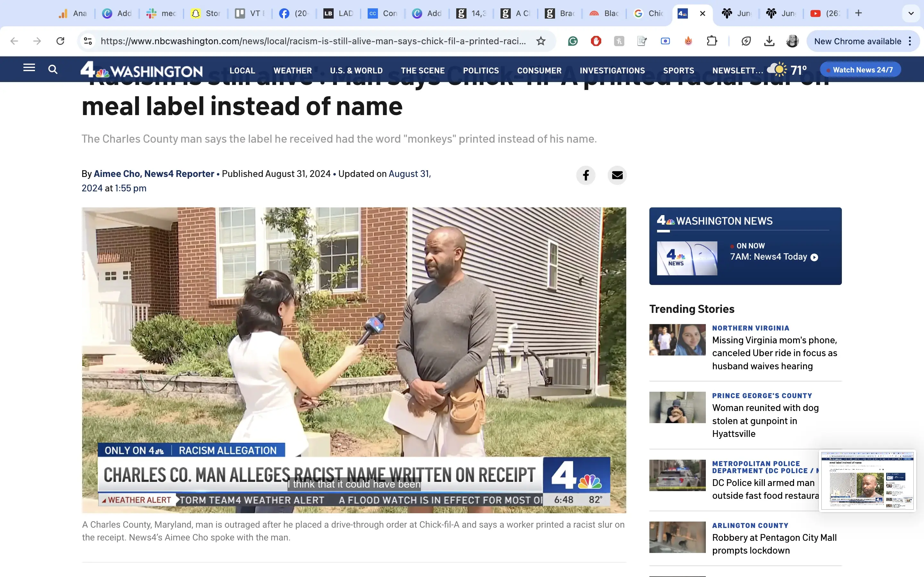This screenshot has height=577, width=924.
Task: Share the article on Facebook
Action: point(586,175)
